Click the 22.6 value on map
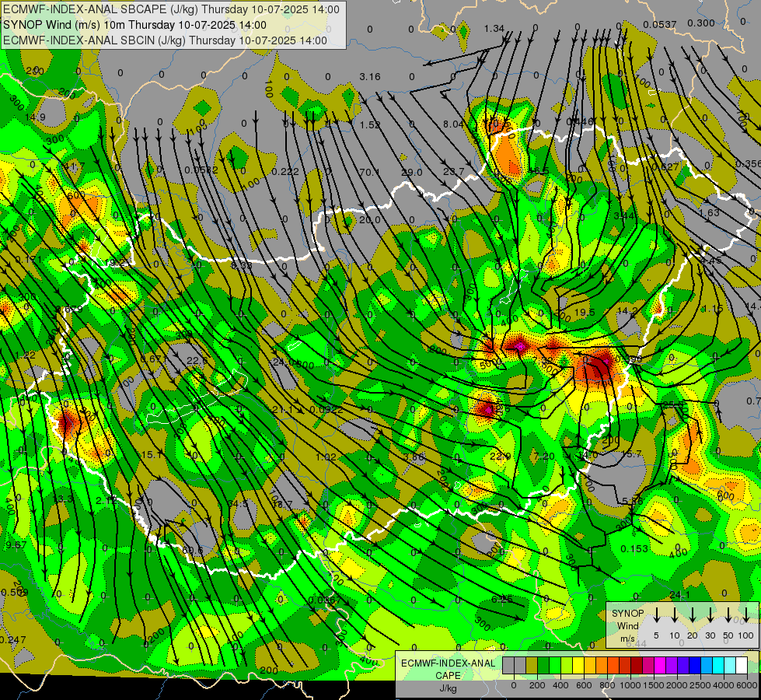 coord(197,360)
